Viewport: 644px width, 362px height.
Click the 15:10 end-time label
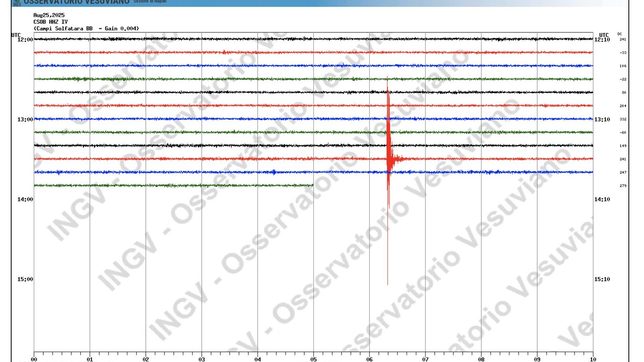click(x=602, y=279)
